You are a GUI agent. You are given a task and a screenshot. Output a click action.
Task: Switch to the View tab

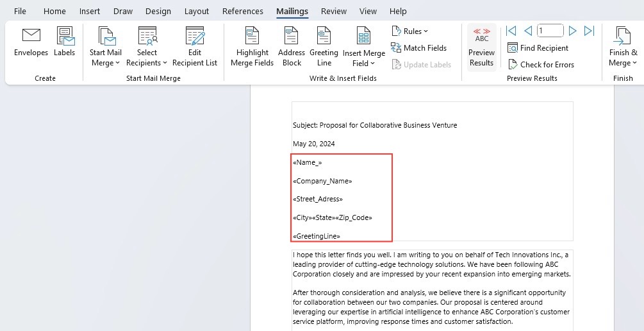(x=368, y=11)
